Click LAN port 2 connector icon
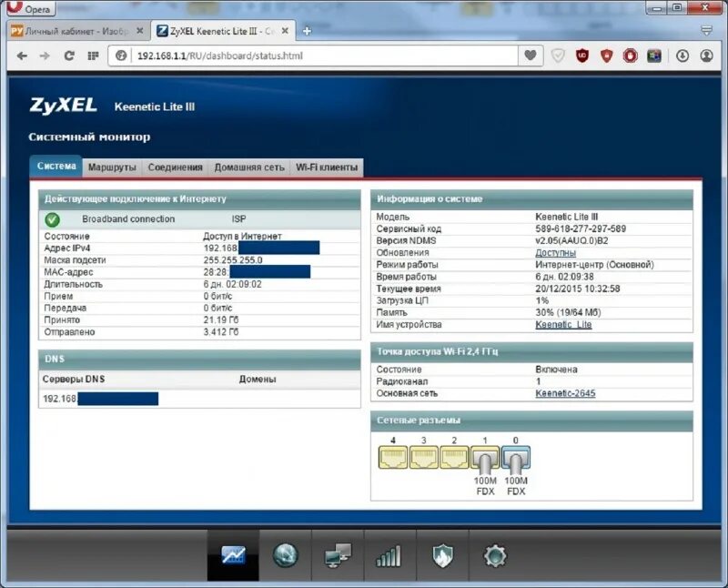Screen dimensions: 728x588 coord(454,457)
